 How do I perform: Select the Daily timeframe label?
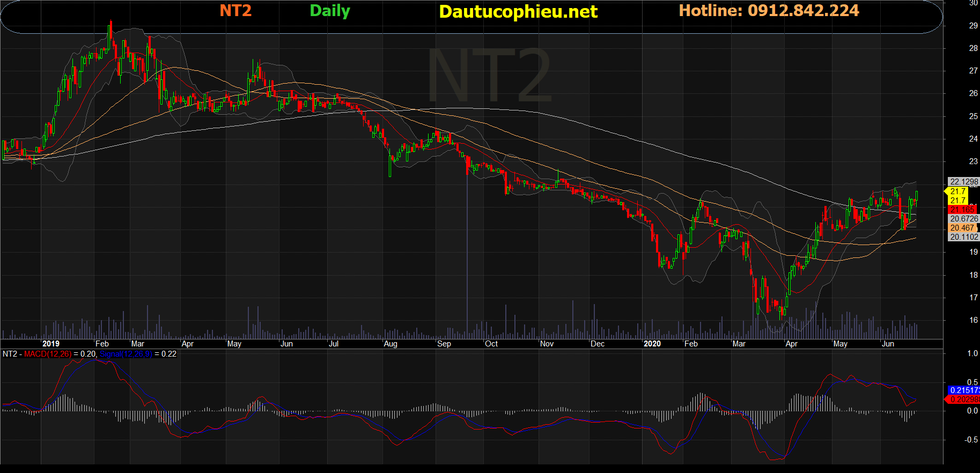pyautogui.click(x=330, y=11)
